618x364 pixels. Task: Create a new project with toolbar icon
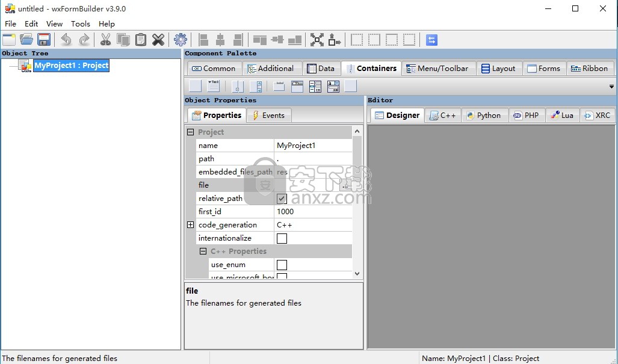[x=9, y=40]
